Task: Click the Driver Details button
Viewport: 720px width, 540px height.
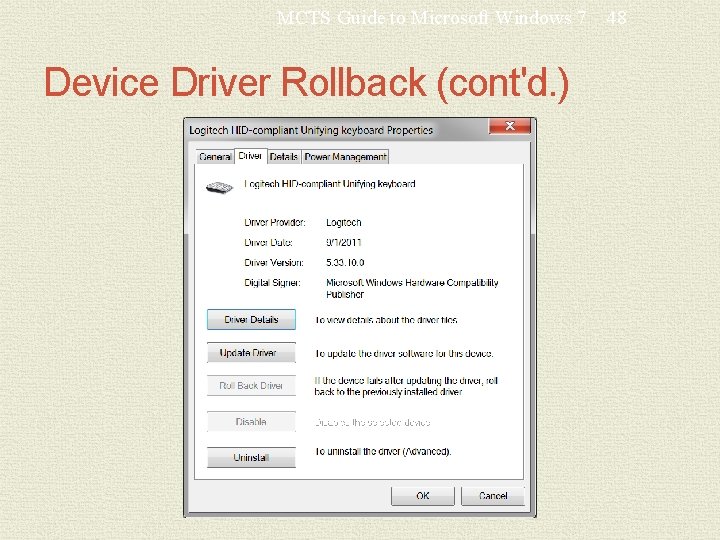Action: coord(251,320)
